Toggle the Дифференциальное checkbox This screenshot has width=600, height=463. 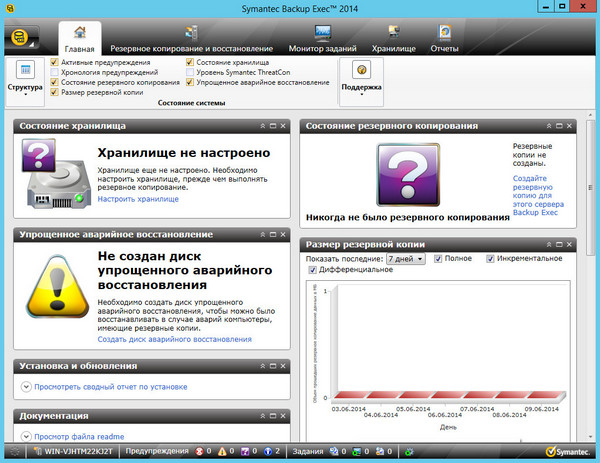tap(312, 270)
